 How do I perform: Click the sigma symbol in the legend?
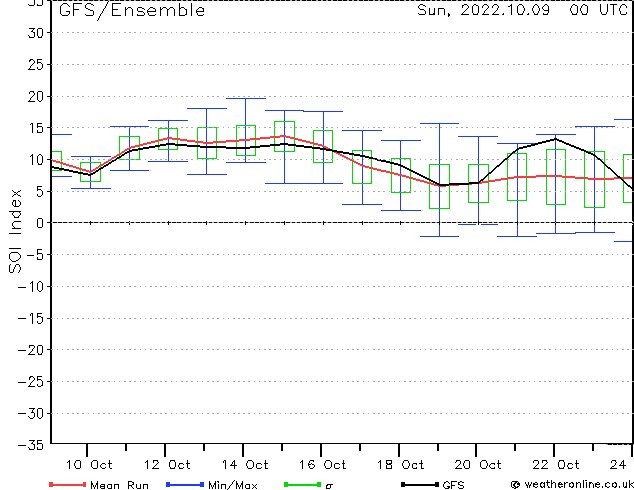click(329, 486)
